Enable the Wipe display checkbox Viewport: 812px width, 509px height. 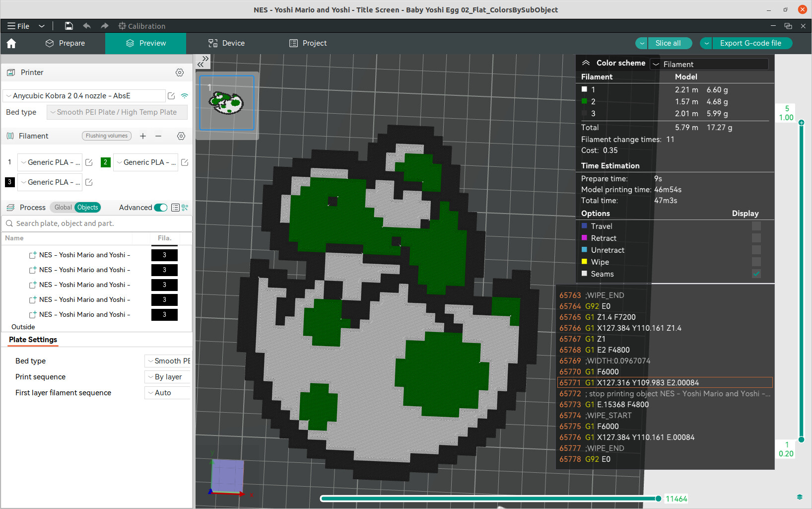click(x=756, y=262)
